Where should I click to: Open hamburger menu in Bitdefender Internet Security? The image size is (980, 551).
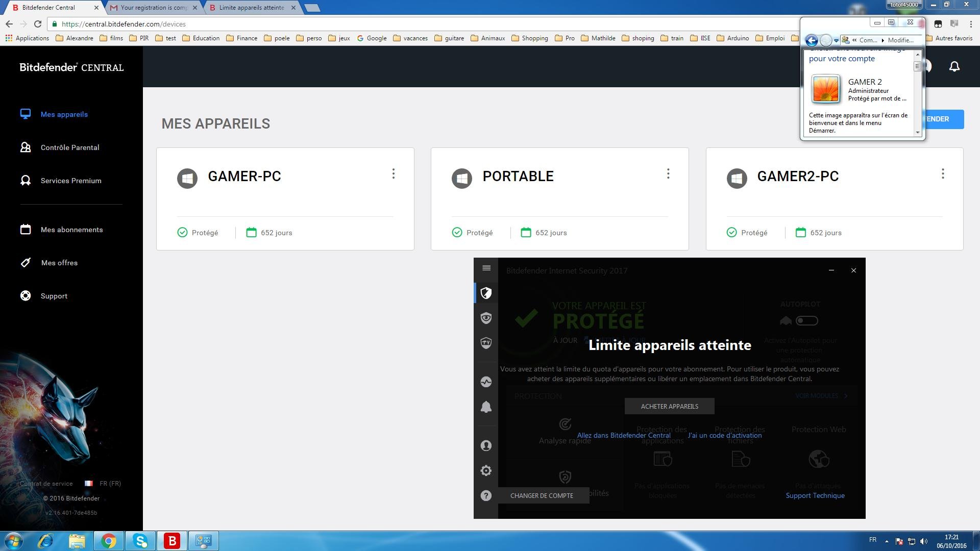coord(486,268)
